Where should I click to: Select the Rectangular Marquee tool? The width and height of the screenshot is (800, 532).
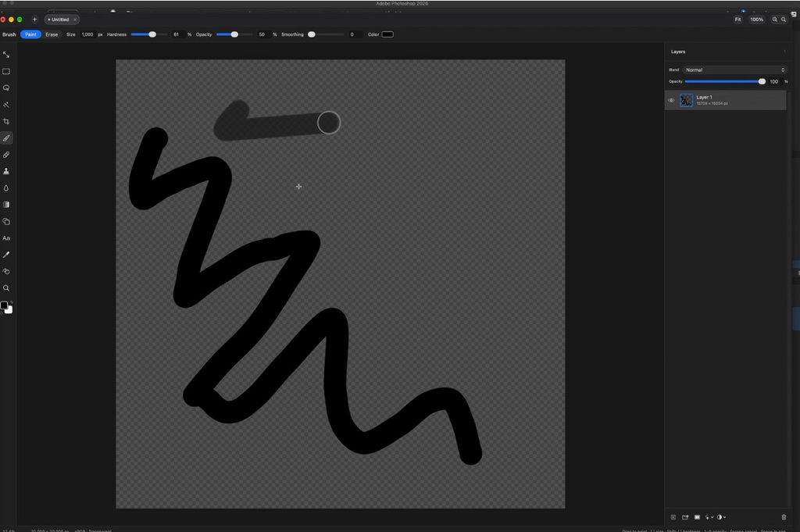6,71
